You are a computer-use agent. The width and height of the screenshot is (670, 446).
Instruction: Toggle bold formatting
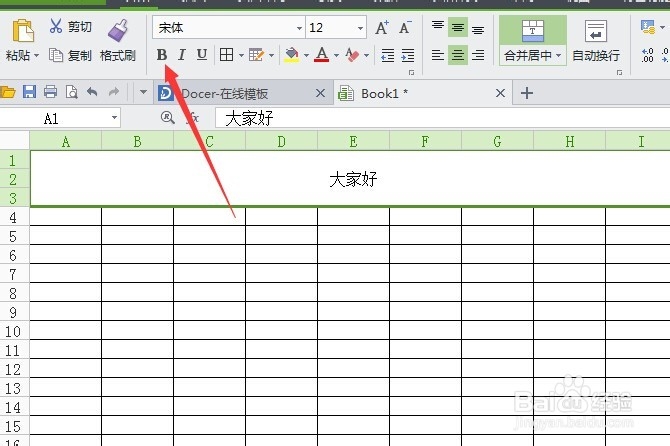point(162,55)
